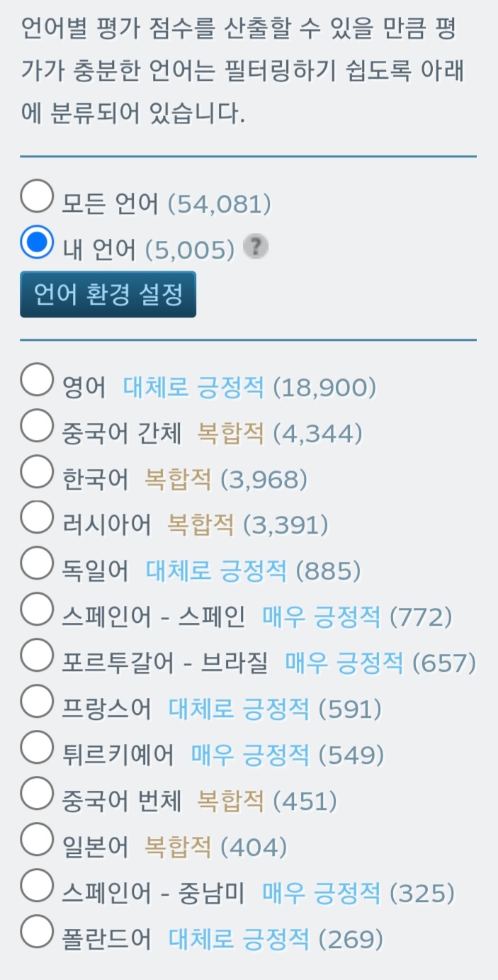Choose the 영어 language filter

click(x=38, y=381)
